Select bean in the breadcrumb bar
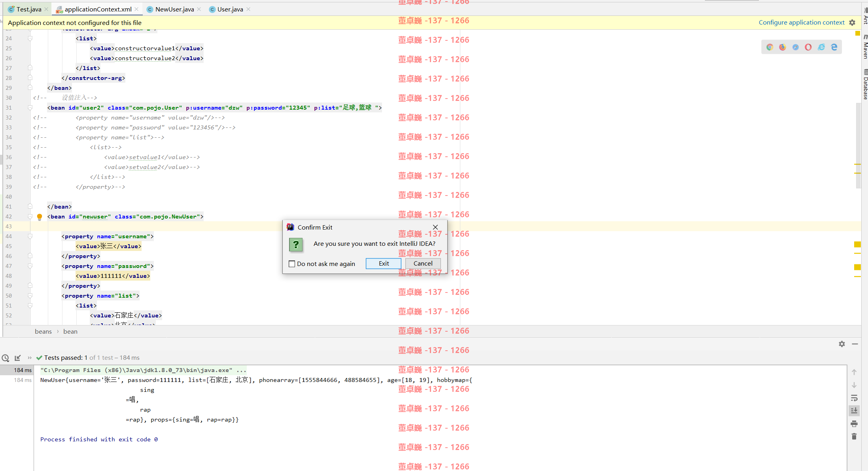868x471 pixels. (x=70, y=332)
